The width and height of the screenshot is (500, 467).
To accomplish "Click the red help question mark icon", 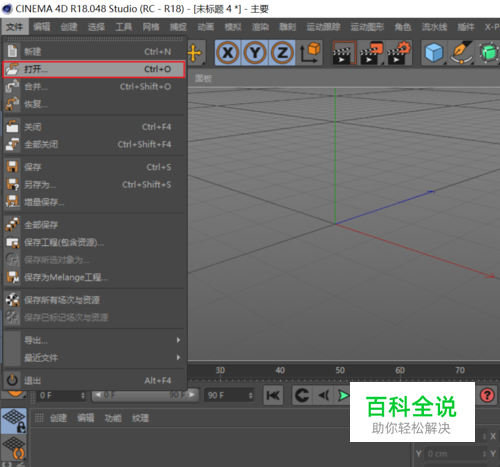I will [x=487, y=395].
